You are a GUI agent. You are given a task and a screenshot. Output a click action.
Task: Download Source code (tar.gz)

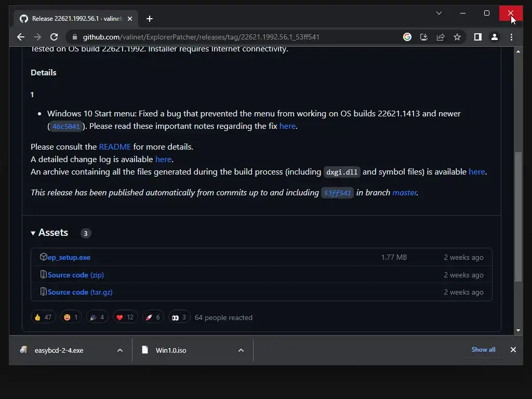click(80, 292)
